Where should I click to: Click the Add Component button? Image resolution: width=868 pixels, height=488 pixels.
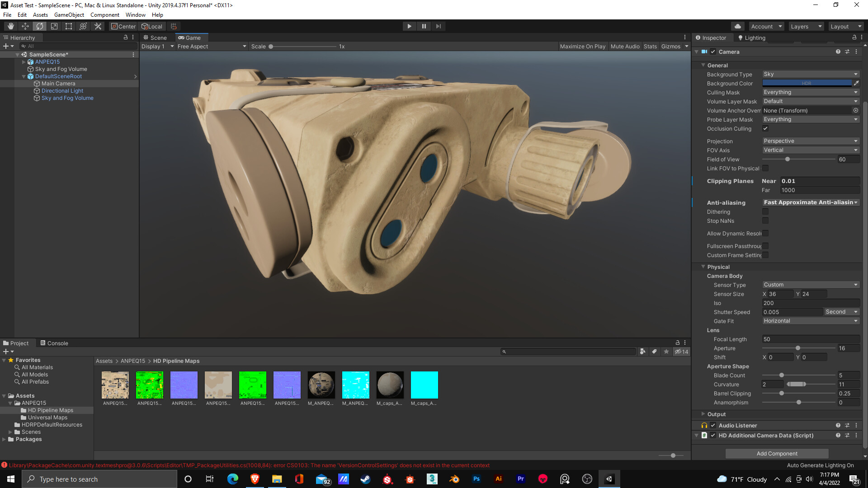[x=777, y=453]
